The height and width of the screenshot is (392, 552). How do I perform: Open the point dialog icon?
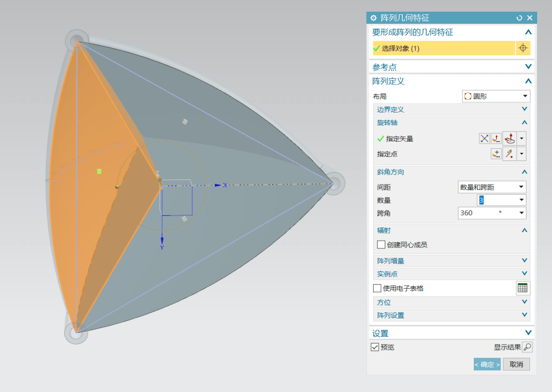pyautogui.click(x=496, y=154)
